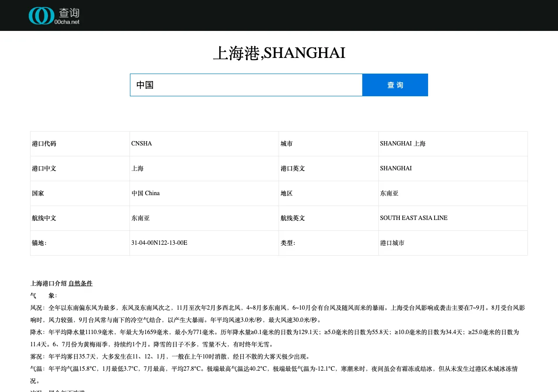Click the 国家 label cell
Screen dimensions: 558x392
pyautogui.click(x=80, y=193)
